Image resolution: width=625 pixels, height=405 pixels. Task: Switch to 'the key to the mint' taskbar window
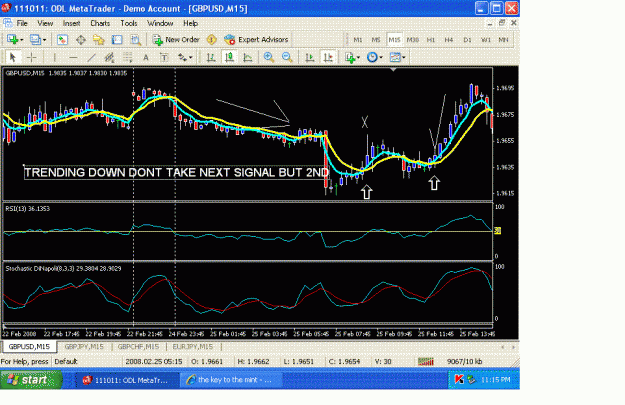[x=231, y=379]
